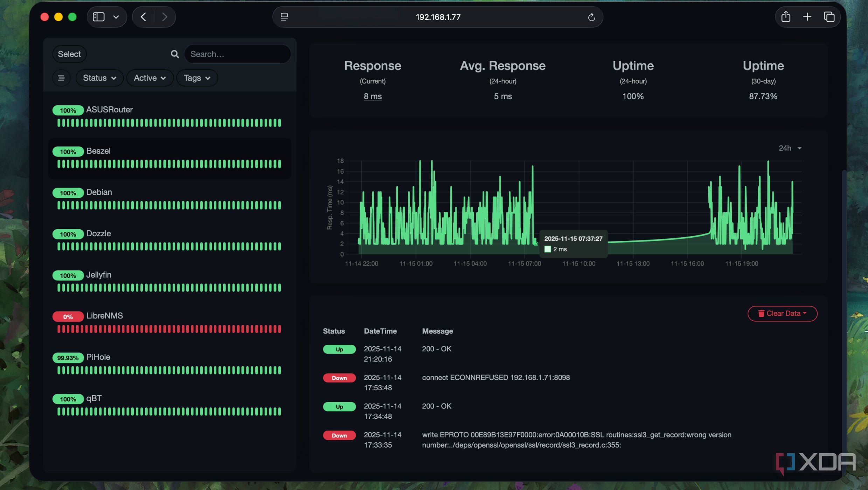Open the ASUSRouter monitor

click(170, 117)
